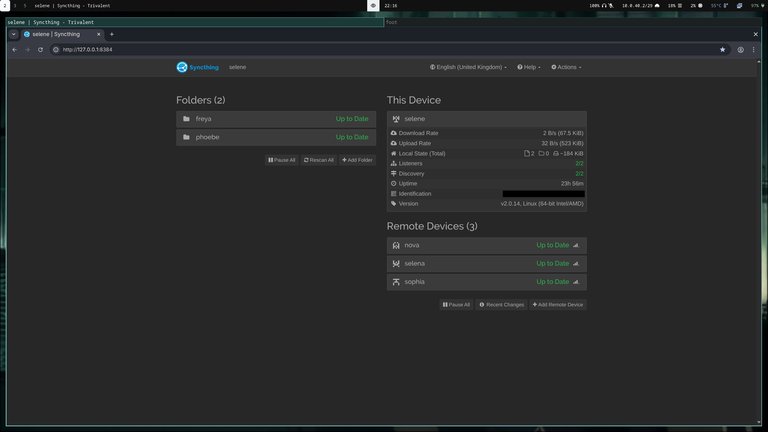
Task: Click the Uptime clock icon
Action: click(x=393, y=183)
